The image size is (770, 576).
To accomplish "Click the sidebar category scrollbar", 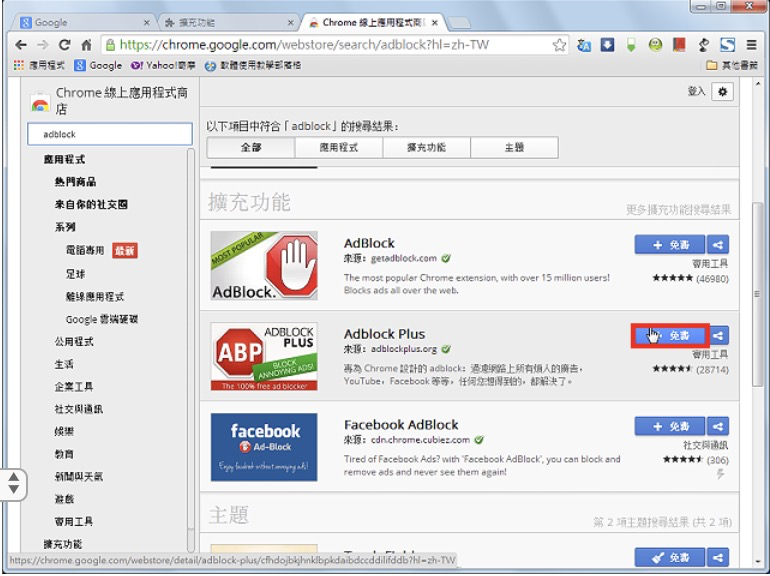I will click(191, 339).
